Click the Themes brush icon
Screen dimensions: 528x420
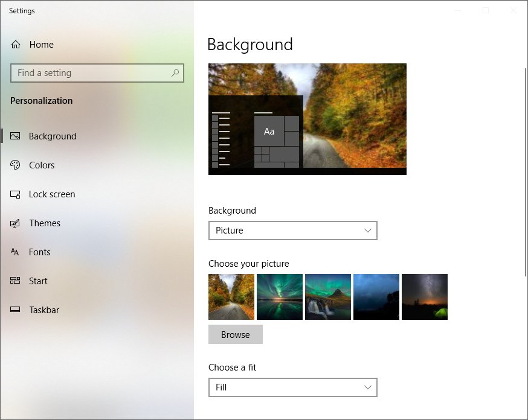point(15,223)
